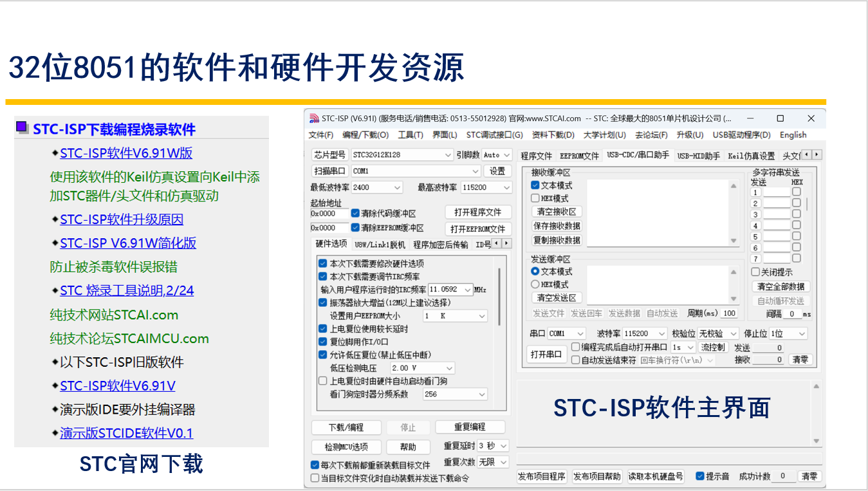
Task: Select the 程序文件 tab
Action: click(x=536, y=156)
